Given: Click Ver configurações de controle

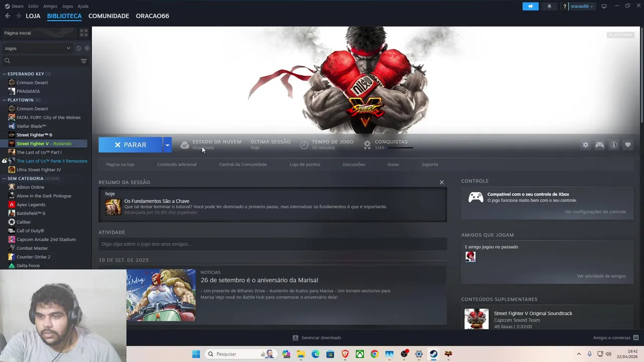Looking at the screenshot, I should 595,212.
